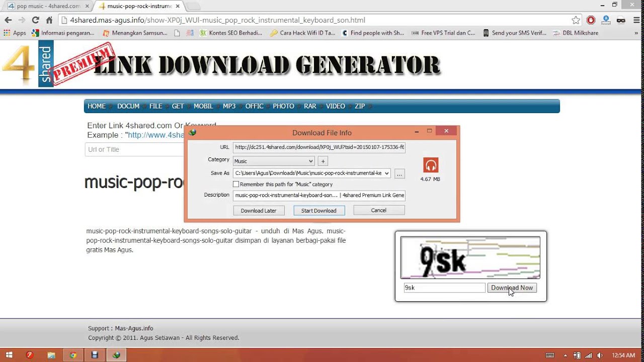Reload the current page
The height and width of the screenshot is (362, 644).
35,20
